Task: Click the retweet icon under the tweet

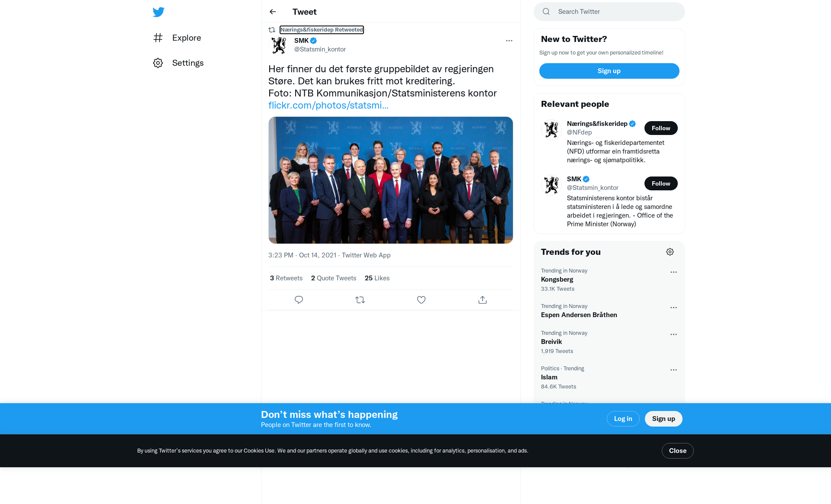Action: [360, 300]
